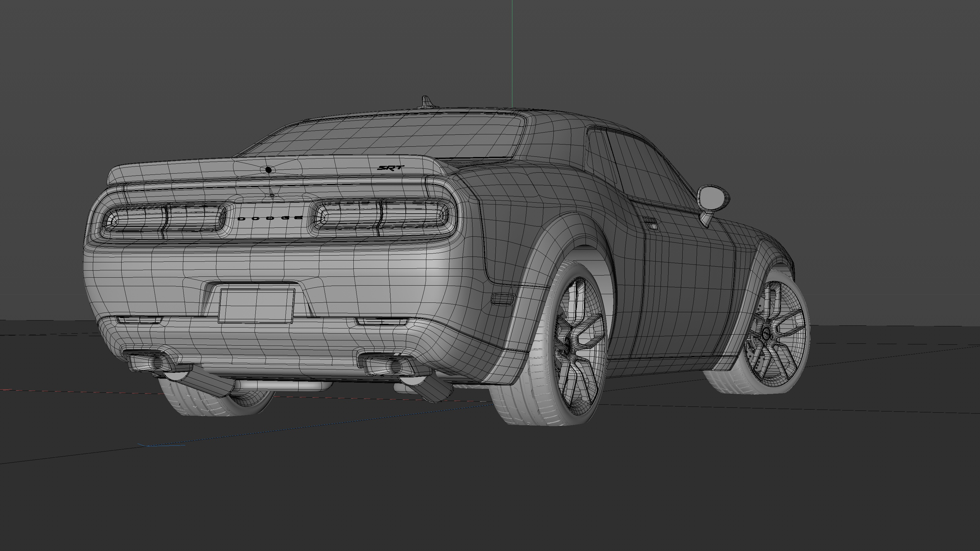Screen dimensions: 980x551
Task: Select the left tail light cluster
Action: click(164, 219)
